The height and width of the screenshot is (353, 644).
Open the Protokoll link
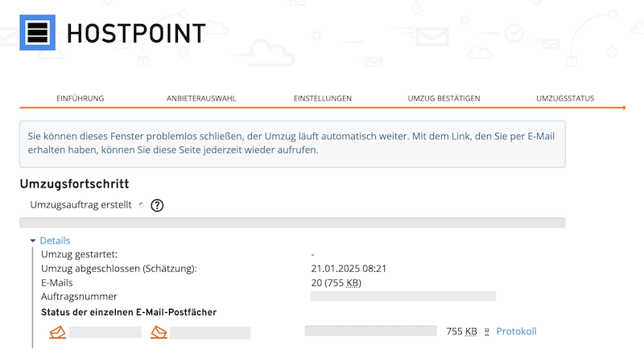click(516, 331)
